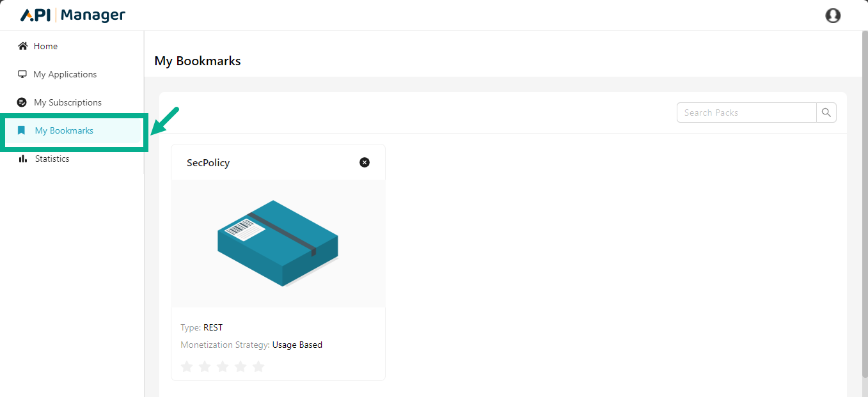Go to Home menu item
Image resolution: width=868 pixels, height=397 pixels.
coord(45,46)
